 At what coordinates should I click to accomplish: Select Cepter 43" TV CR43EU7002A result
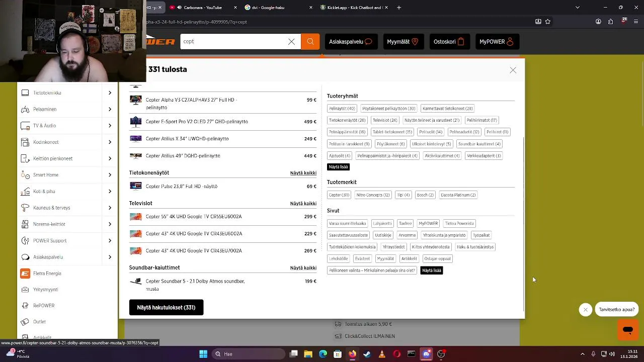(223, 251)
